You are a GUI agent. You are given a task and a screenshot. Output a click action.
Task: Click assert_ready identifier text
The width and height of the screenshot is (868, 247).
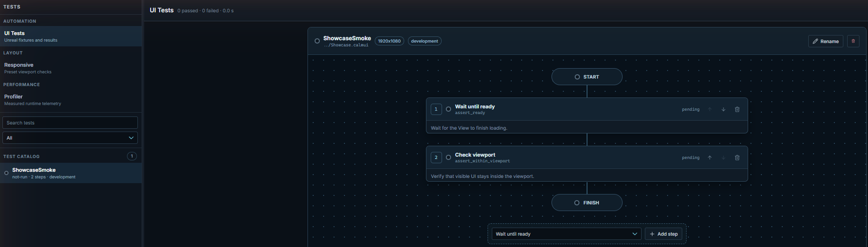[470, 113]
